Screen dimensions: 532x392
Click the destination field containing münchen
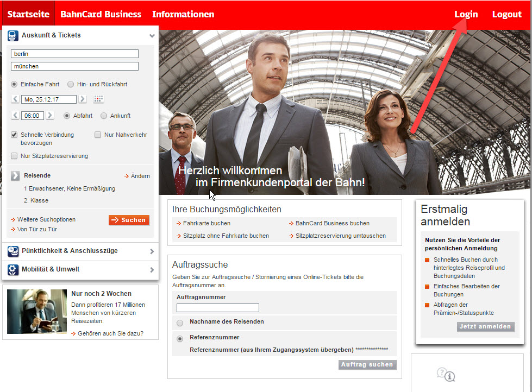74,66
